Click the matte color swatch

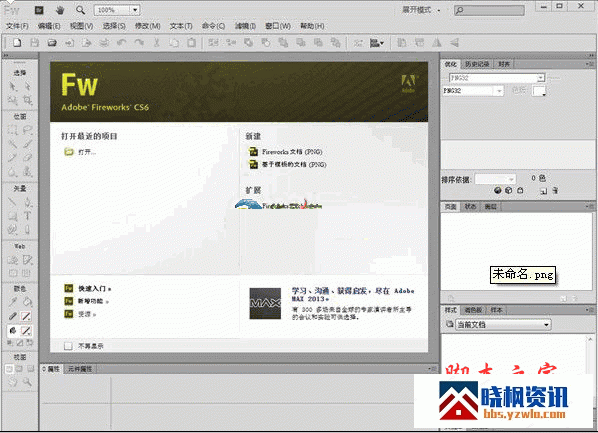point(539,91)
